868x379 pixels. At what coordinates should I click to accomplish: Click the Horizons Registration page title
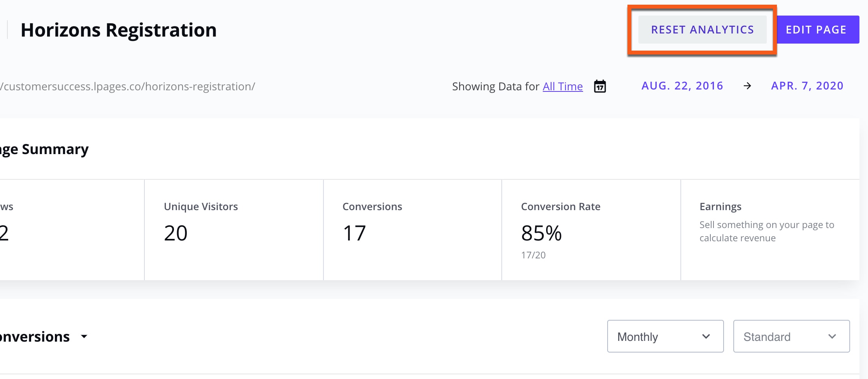coord(119,30)
